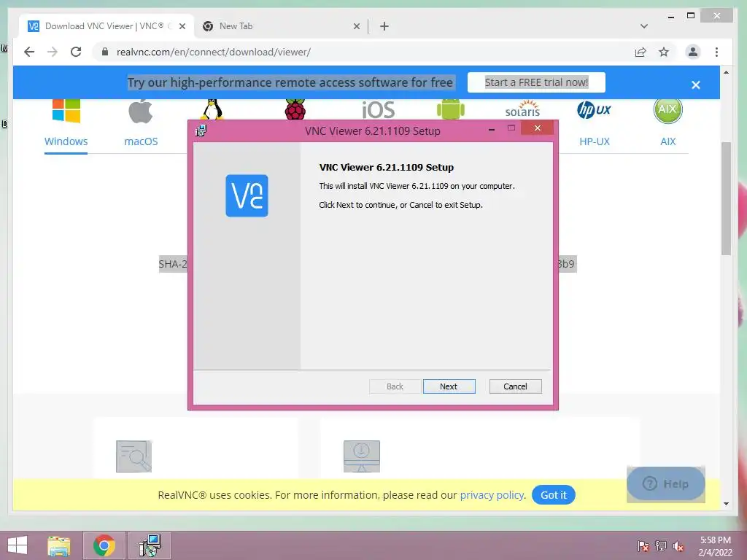Open the Action Center flag tray icon

pyautogui.click(x=643, y=545)
